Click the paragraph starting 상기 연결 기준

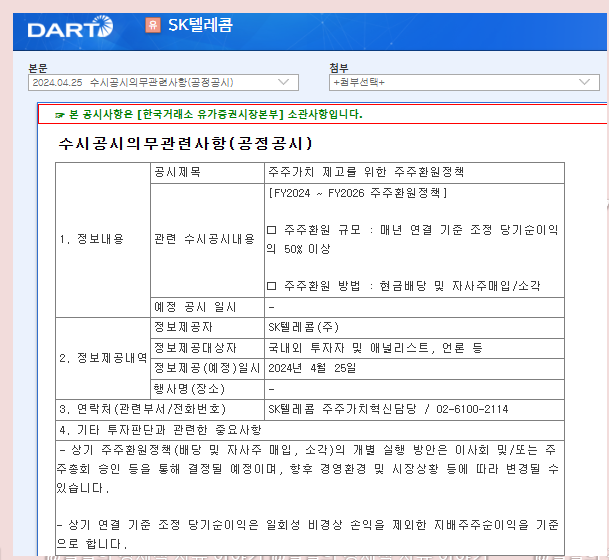[x=308, y=534]
